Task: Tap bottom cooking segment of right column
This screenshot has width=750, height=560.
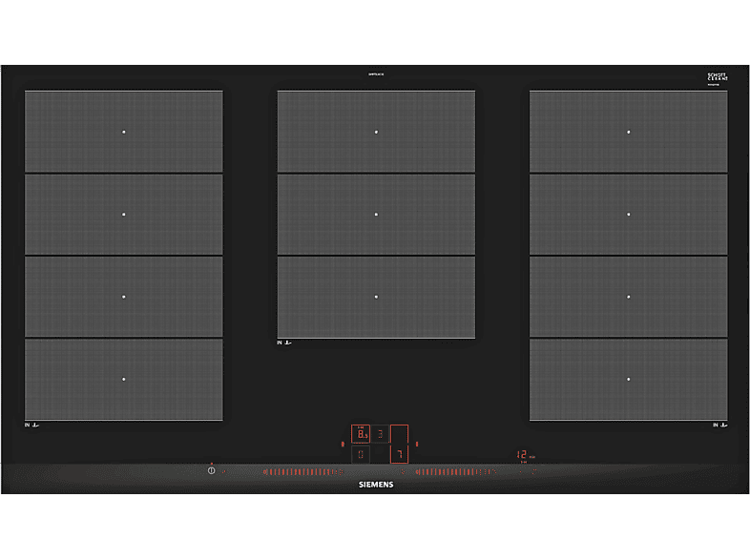Action: pos(629,380)
